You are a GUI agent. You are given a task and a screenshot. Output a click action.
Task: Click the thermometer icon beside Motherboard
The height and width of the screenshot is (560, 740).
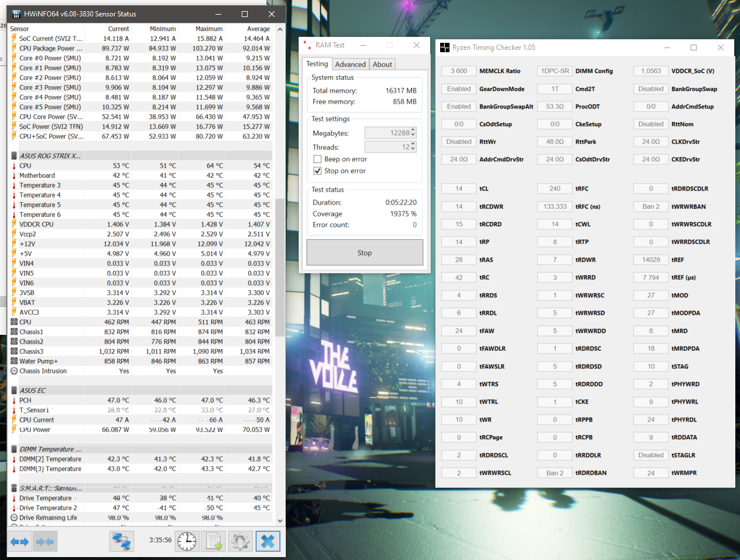point(14,175)
